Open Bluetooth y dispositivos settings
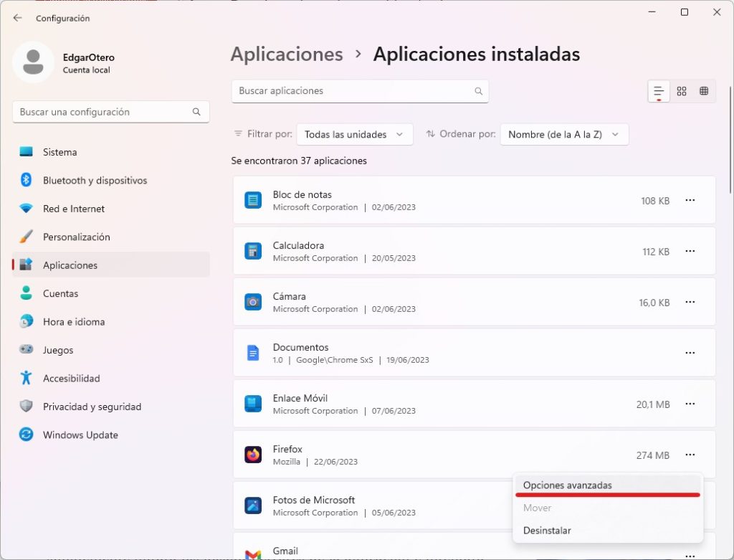The height and width of the screenshot is (560, 734). click(111, 180)
